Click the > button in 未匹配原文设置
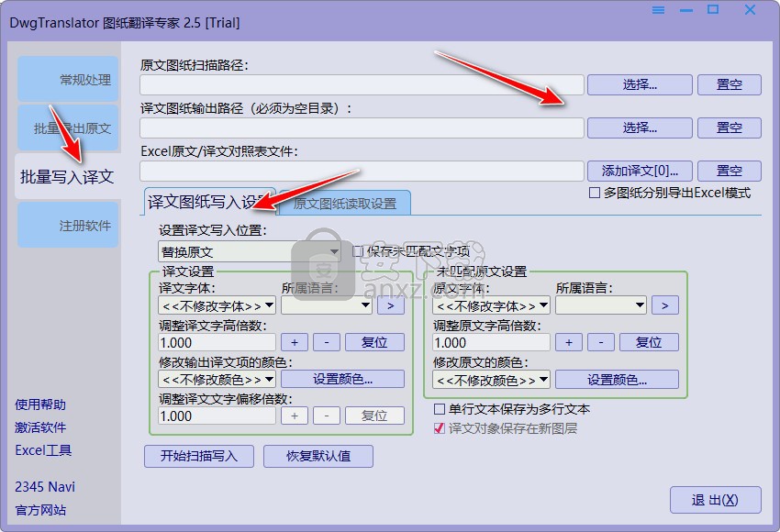 tap(665, 305)
